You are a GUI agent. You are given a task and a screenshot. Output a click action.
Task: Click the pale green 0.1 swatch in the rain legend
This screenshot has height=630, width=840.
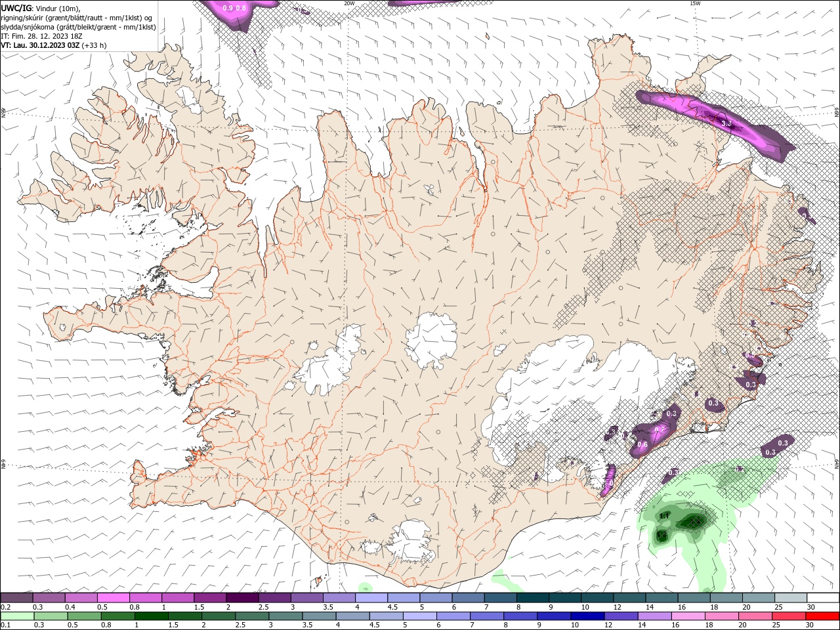click(x=18, y=616)
